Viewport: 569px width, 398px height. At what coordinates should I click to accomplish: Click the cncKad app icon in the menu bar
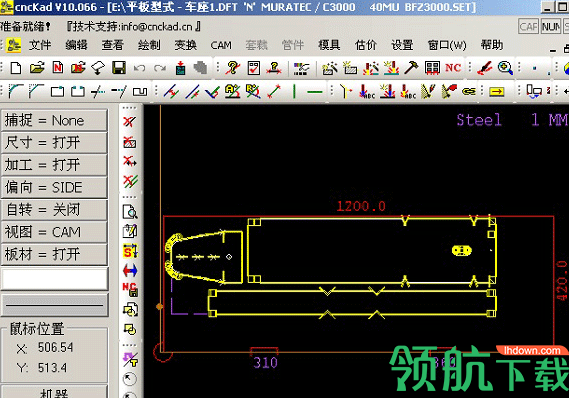pyautogui.click(x=14, y=45)
